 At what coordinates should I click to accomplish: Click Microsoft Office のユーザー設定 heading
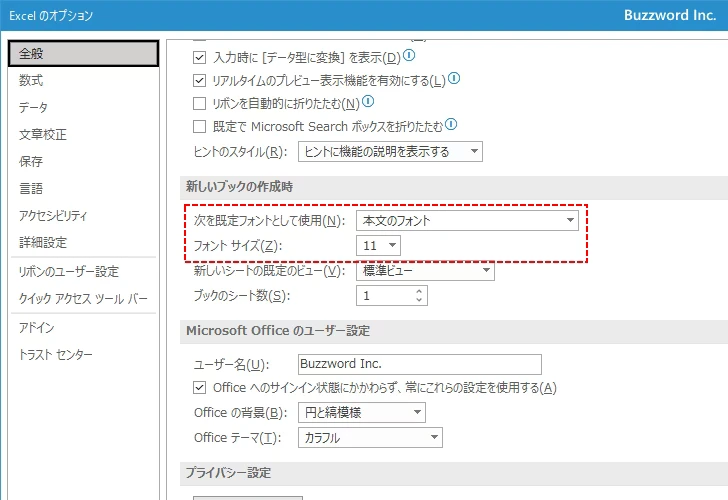278,331
